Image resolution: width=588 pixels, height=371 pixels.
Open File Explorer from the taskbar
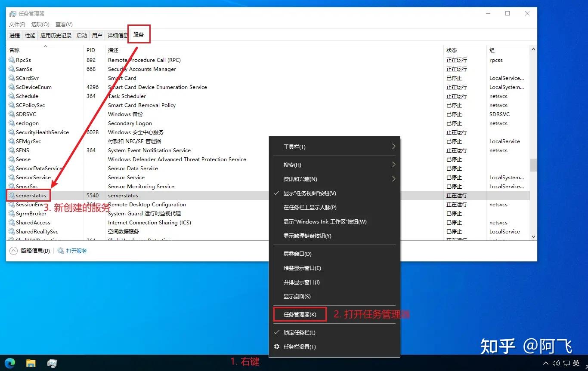[30, 363]
